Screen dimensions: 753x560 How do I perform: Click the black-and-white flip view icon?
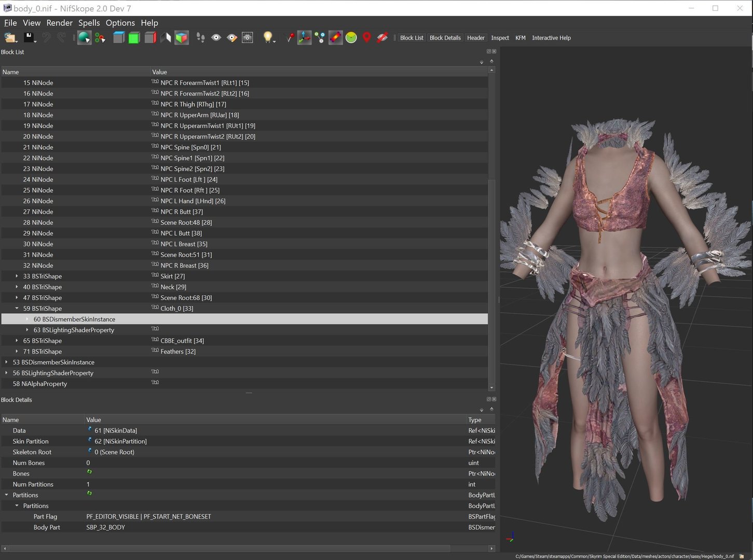click(166, 37)
